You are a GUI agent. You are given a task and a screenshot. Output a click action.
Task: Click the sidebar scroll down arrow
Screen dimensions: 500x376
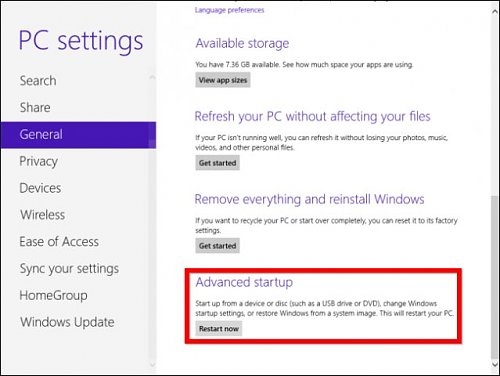point(152,365)
